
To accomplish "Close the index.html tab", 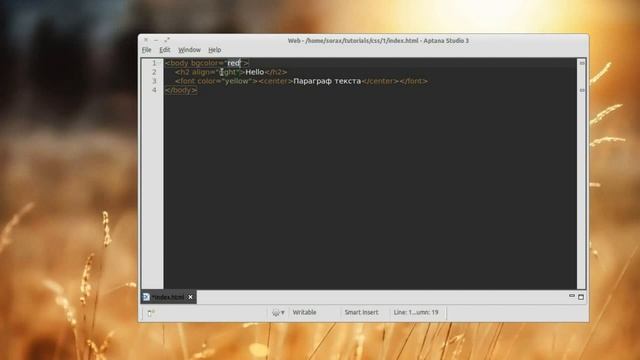I will (x=190, y=297).
